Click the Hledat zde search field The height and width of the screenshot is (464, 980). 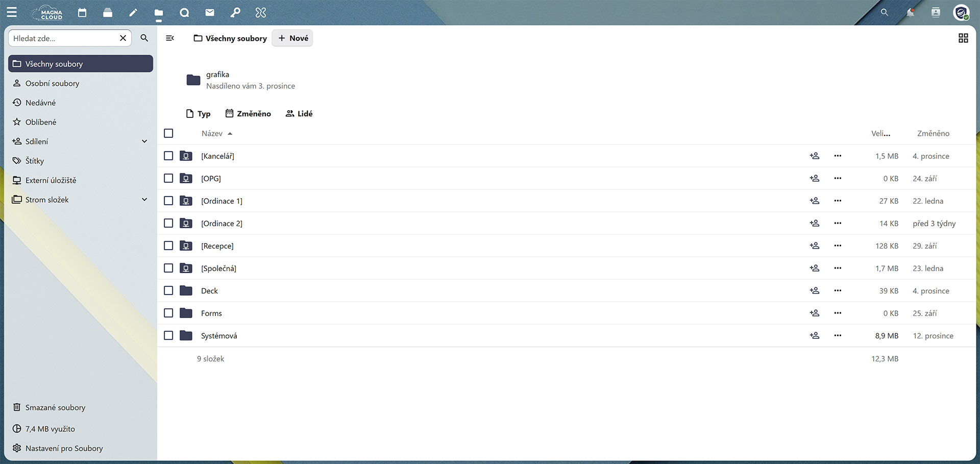pyautogui.click(x=64, y=38)
